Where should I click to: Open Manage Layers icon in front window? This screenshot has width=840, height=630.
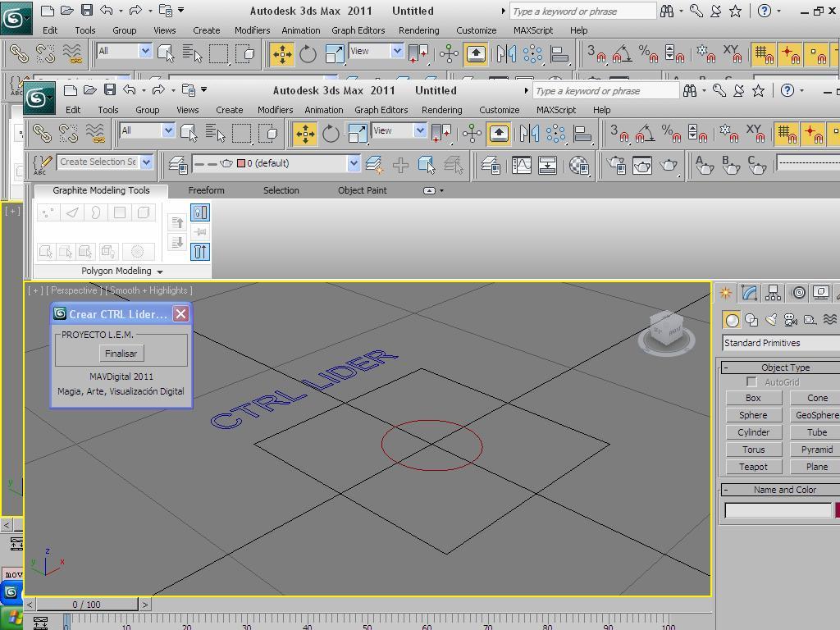[x=177, y=164]
